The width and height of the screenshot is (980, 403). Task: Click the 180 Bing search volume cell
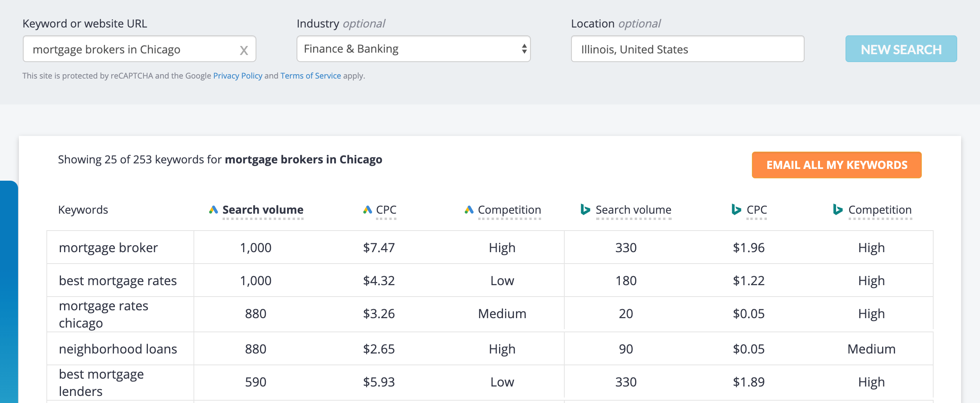[x=626, y=281]
